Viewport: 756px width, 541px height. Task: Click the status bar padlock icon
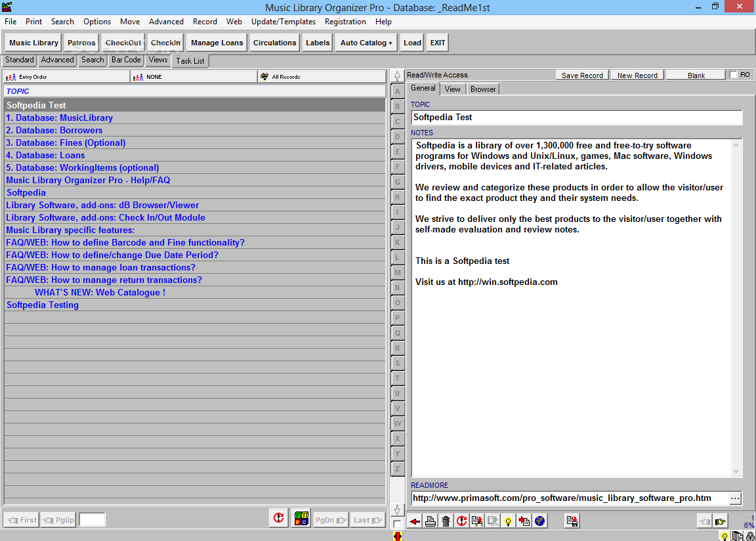[749, 536]
